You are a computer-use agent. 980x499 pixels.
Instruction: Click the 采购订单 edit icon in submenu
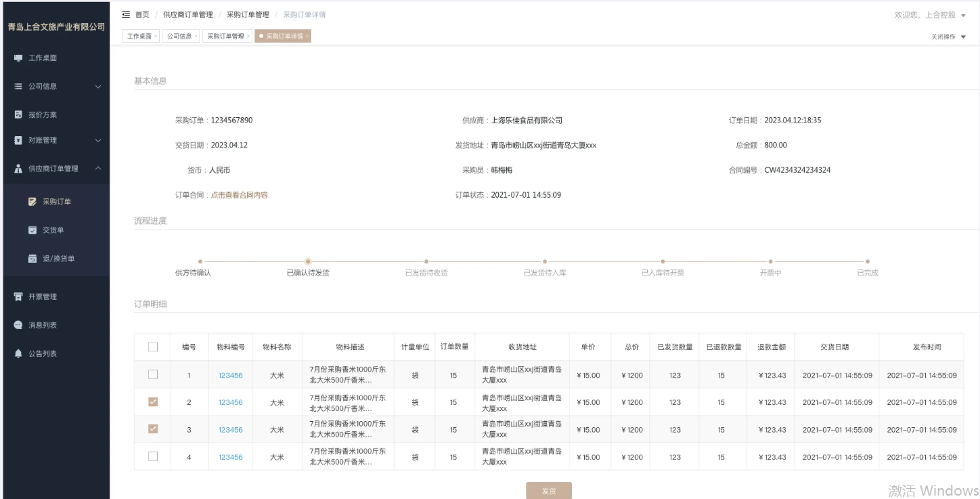pyautogui.click(x=32, y=202)
